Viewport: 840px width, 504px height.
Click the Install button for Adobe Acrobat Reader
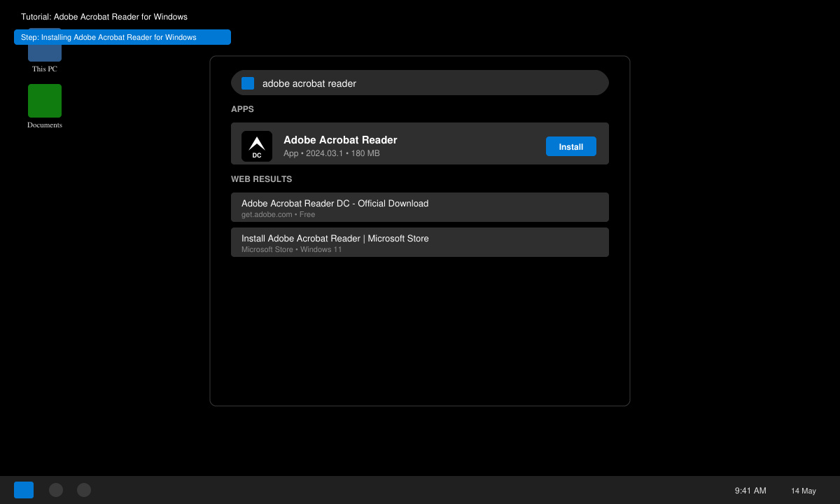coord(571,146)
